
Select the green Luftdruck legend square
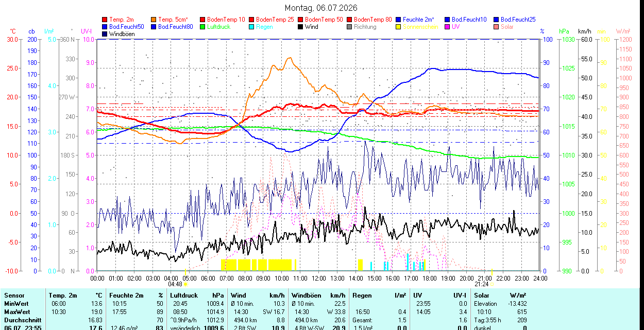[202, 27]
